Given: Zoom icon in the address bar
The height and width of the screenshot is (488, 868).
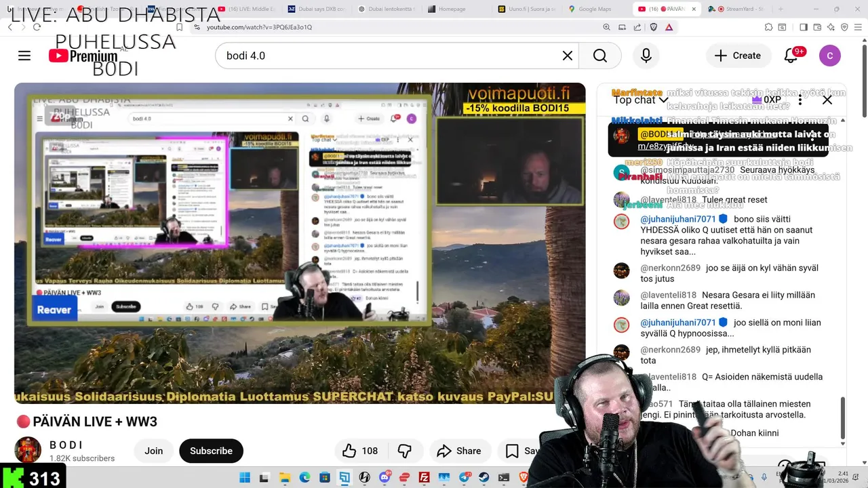Looking at the screenshot, I should point(606,27).
